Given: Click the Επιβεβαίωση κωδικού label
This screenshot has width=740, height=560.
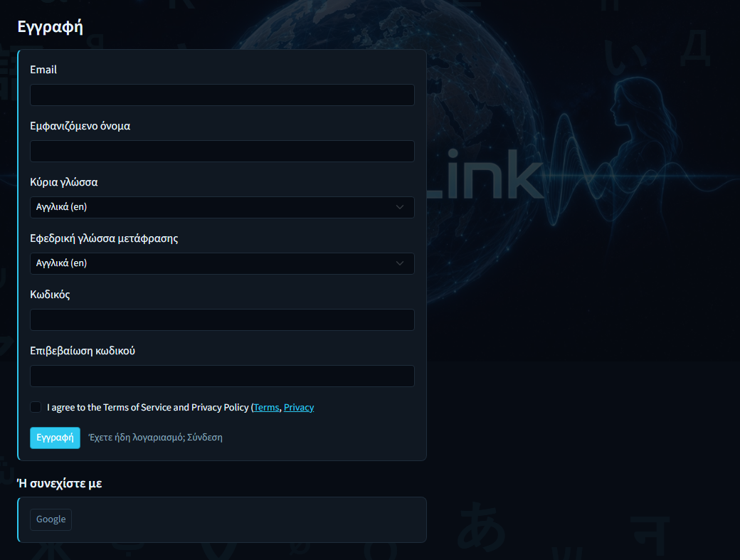Looking at the screenshot, I should coord(83,351).
